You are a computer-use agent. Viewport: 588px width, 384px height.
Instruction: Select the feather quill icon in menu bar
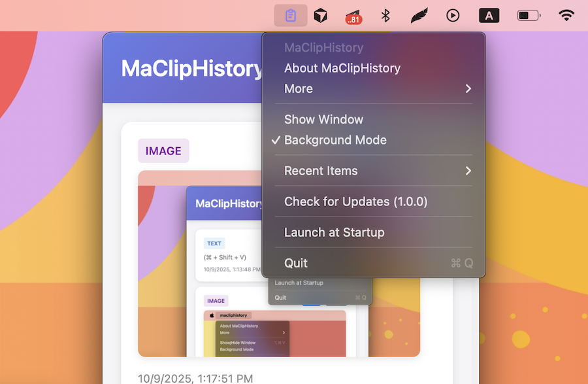click(x=419, y=15)
